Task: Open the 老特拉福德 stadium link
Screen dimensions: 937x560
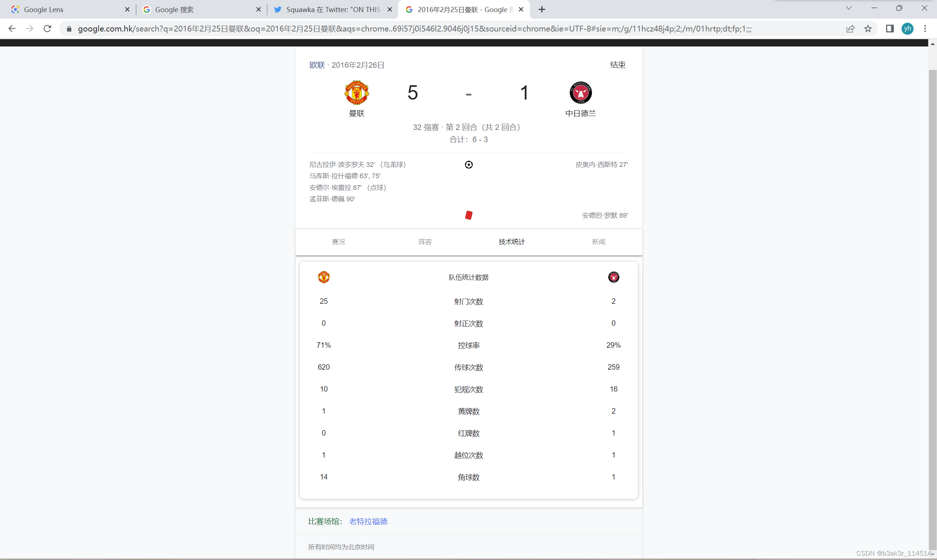Action: [x=368, y=521]
